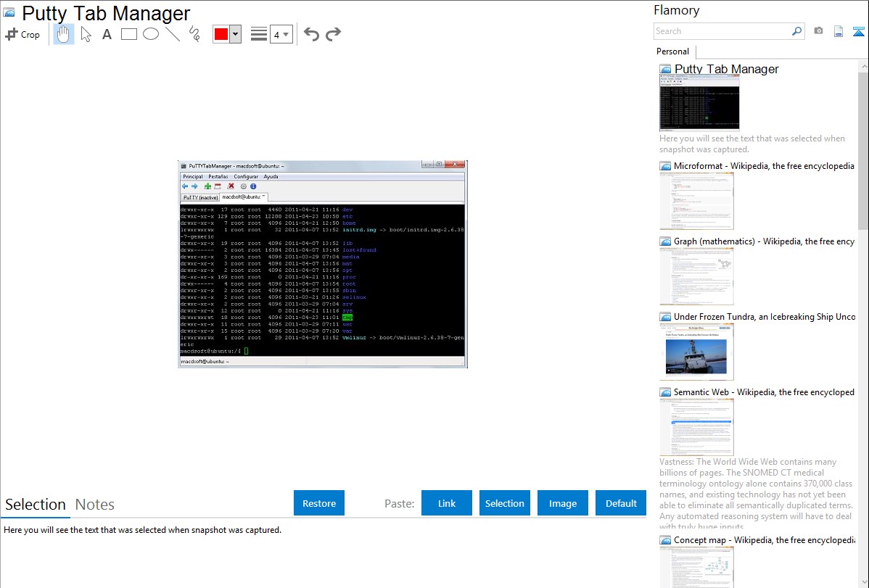This screenshot has width=869, height=588.
Task: Click the scrollbar up arrow in sidebar
Action: (x=863, y=66)
